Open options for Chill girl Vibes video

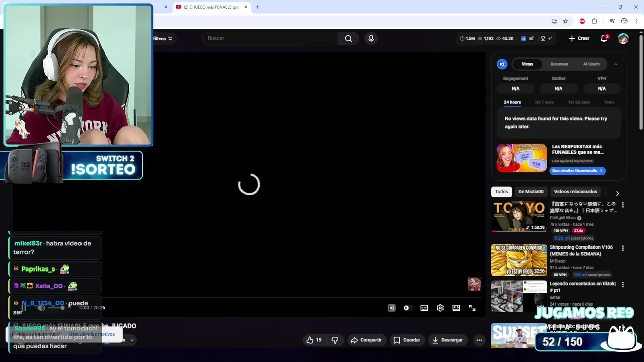pos(623,205)
